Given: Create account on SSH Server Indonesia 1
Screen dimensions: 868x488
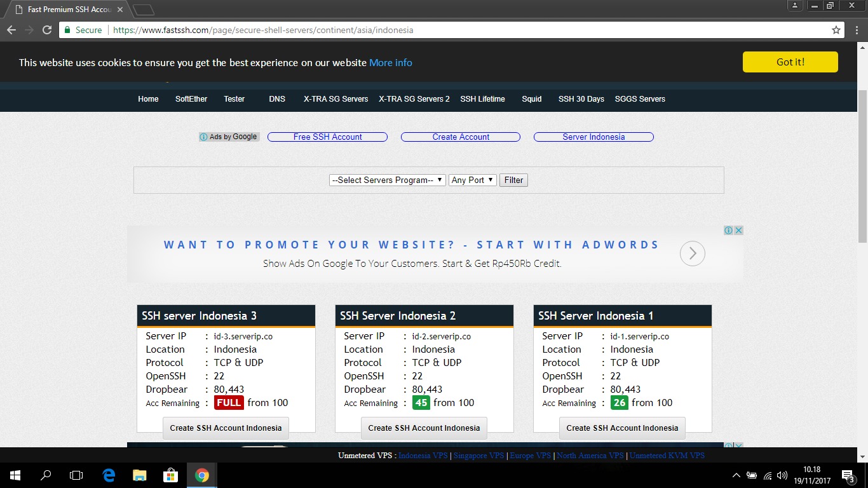Looking at the screenshot, I should coord(622,428).
